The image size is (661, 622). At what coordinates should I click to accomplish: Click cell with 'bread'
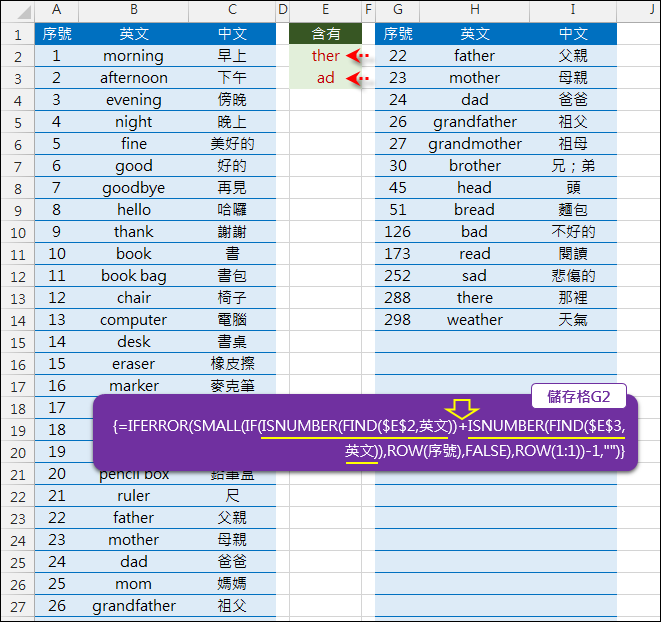(x=475, y=210)
